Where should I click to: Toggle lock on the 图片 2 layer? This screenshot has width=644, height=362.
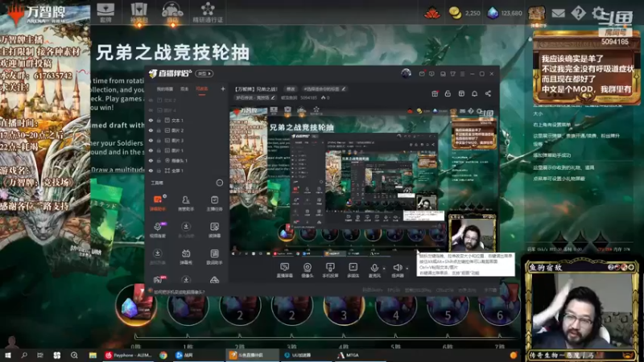click(159, 130)
